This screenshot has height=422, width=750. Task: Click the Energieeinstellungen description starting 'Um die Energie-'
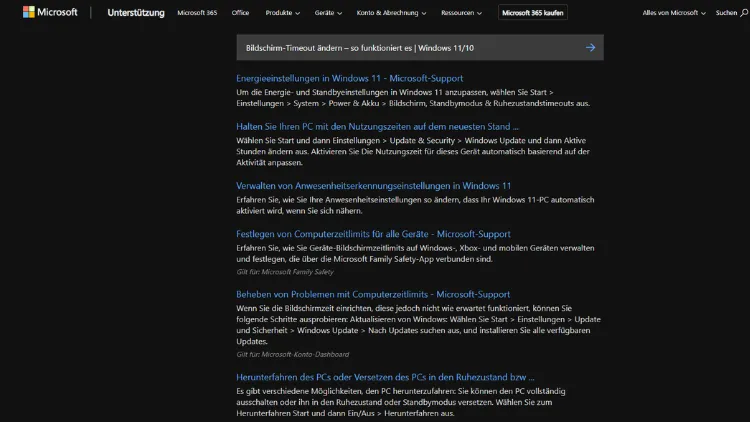click(x=413, y=98)
